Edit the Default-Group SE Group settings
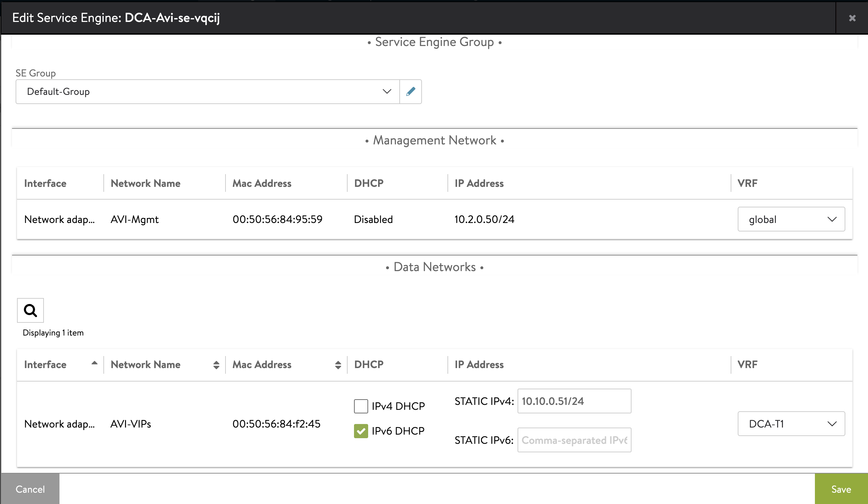This screenshot has width=868, height=504. (411, 91)
